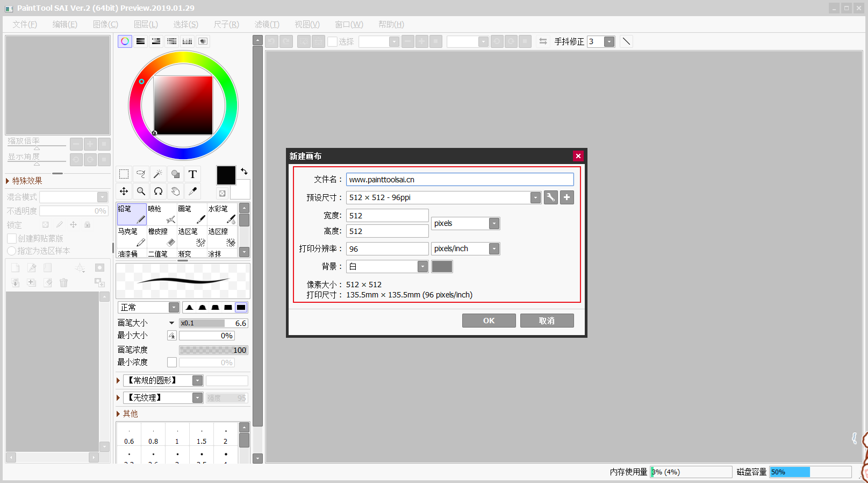
Task: Click the transparent color icon
Action: click(222, 193)
